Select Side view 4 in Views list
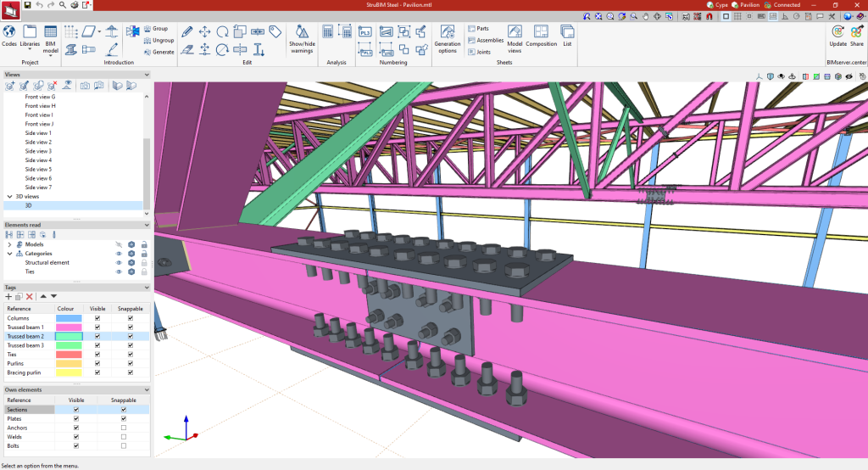Viewport: 868px width, 470px height. (38, 160)
